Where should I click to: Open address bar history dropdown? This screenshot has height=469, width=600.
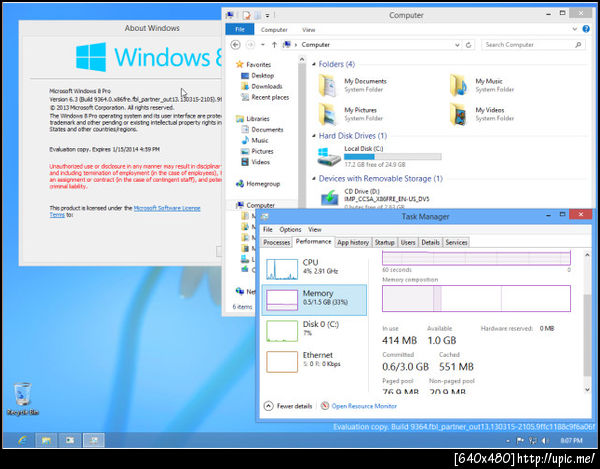coord(457,45)
